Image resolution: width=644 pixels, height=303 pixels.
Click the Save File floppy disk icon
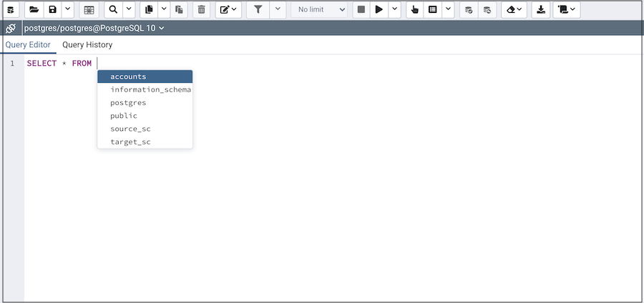pos(52,10)
